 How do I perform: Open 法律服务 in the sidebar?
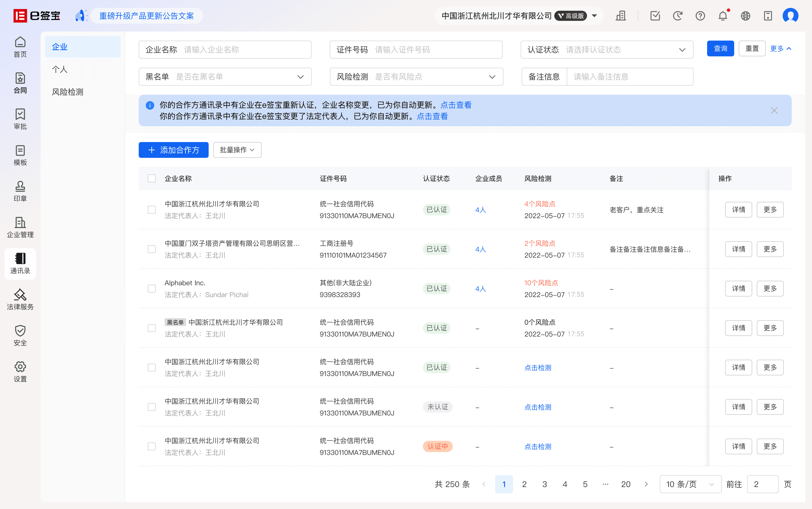coord(20,300)
